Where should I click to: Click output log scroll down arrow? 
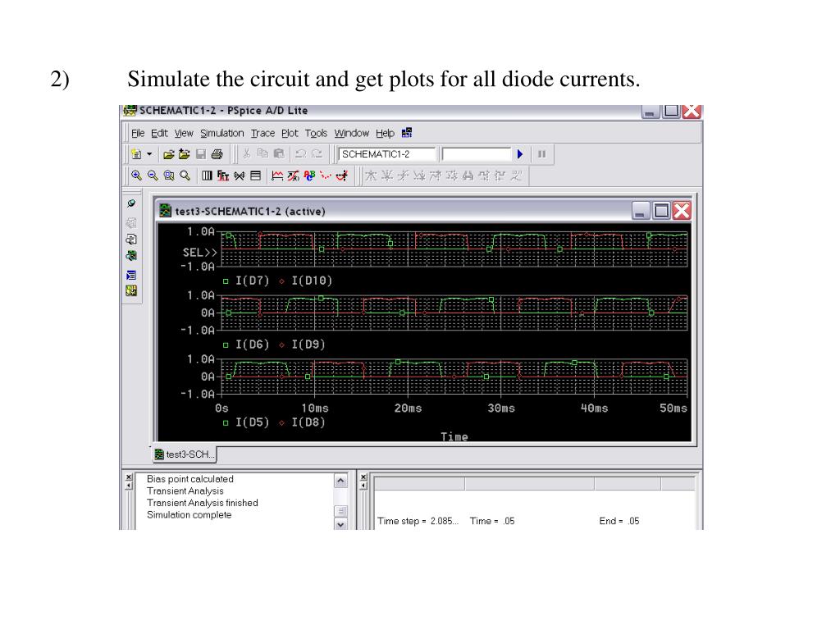(340, 524)
